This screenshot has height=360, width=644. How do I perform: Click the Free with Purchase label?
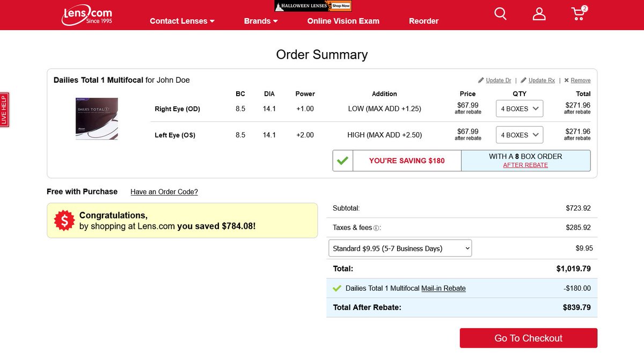pyautogui.click(x=82, y=192)
